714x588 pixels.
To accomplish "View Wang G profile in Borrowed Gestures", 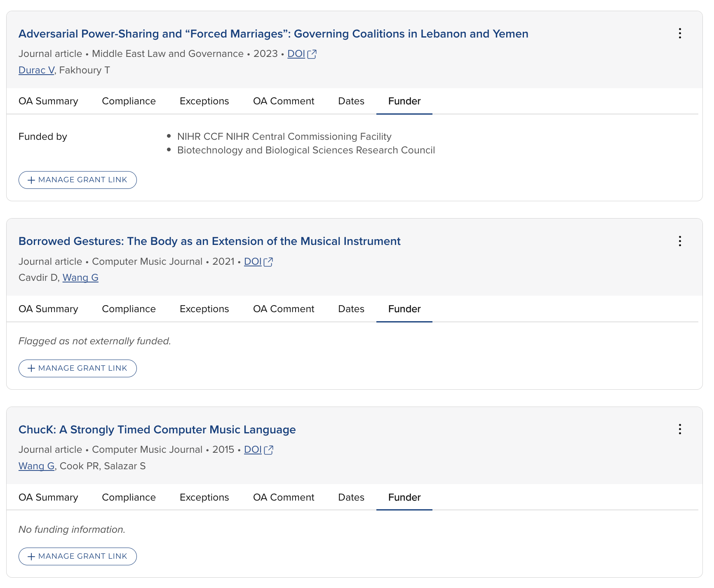I will [x=80, y=278].
